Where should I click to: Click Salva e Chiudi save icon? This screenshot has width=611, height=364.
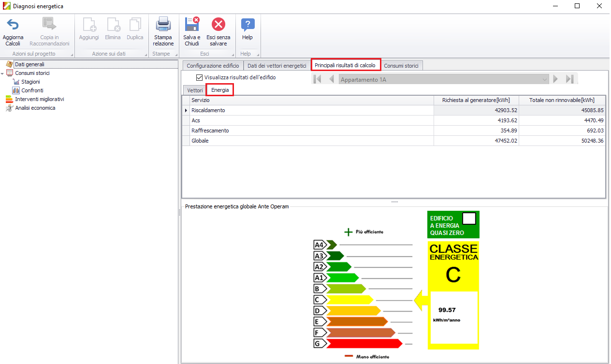pos(192,25)
